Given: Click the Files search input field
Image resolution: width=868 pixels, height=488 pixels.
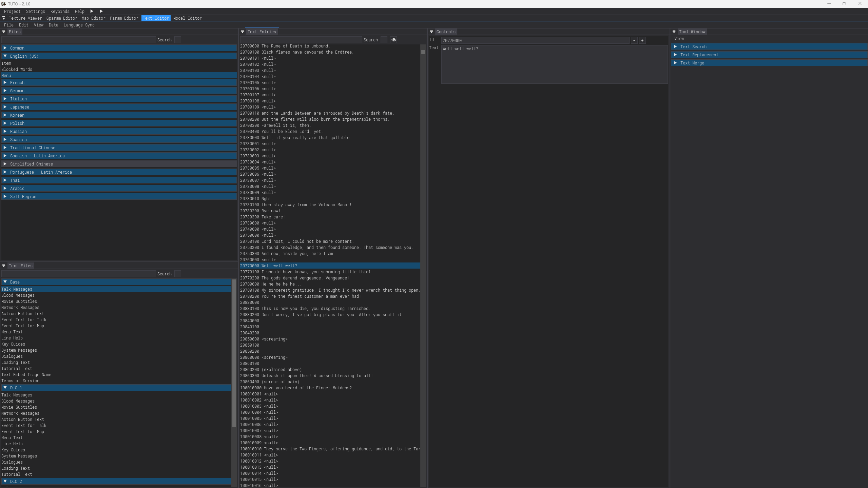Looking at the screenshot, I should 79,40.
